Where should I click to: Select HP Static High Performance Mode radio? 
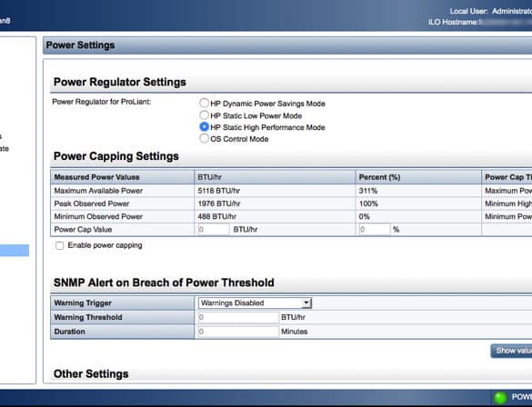coord(204,127)
